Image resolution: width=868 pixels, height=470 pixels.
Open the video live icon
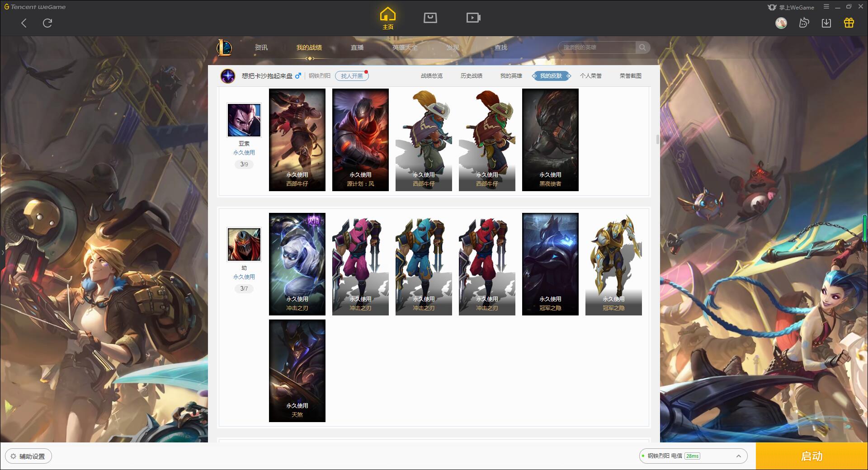(x=473, y=18)
